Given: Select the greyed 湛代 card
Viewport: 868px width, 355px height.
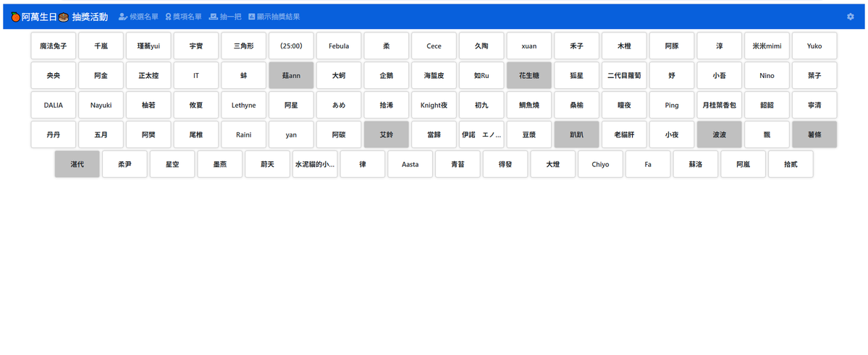Looking at the screenshot, I should tap(77, 164).
